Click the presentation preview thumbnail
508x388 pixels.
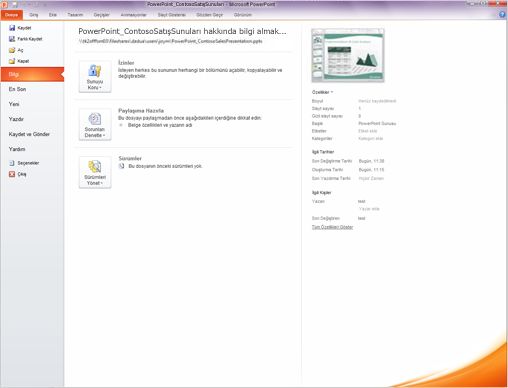click(348, 55)
